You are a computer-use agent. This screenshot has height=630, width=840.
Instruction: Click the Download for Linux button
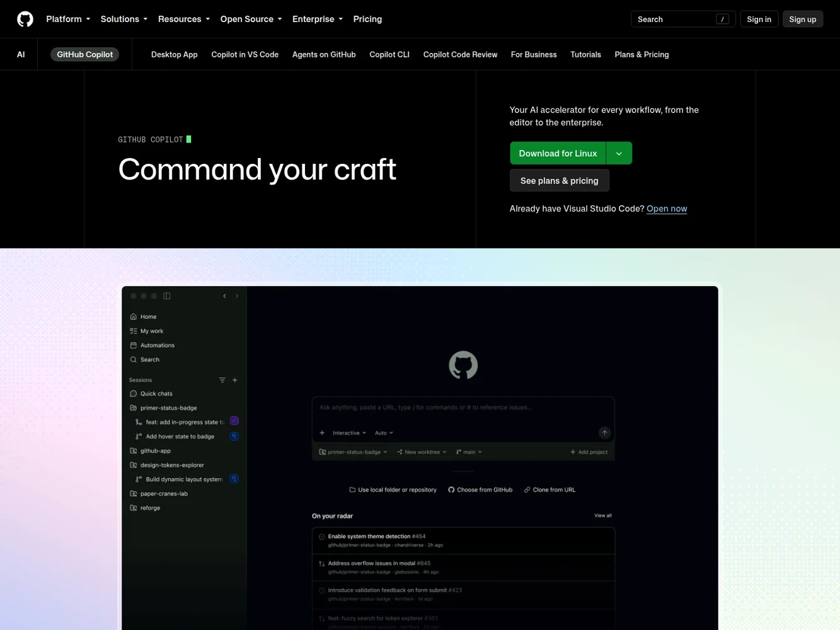pyautogui.click(x=558, y=153)
